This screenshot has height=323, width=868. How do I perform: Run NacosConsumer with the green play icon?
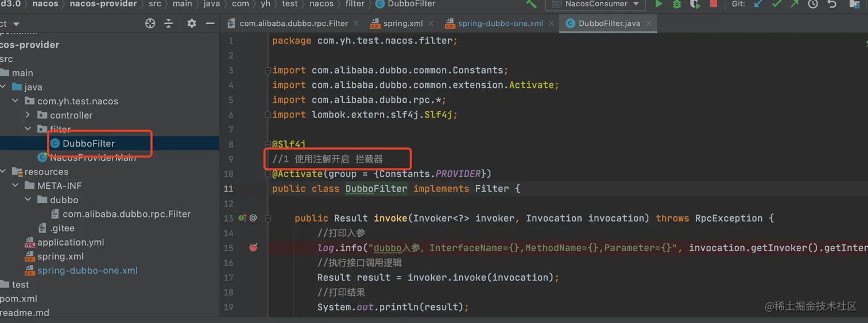pyautogui.click(x=659, y=4)
